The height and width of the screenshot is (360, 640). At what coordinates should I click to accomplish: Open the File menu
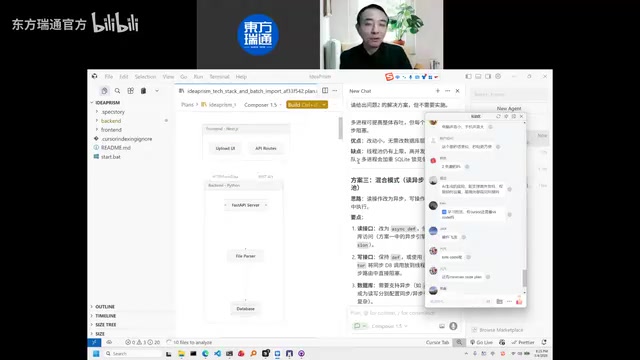tap(109, 77)
